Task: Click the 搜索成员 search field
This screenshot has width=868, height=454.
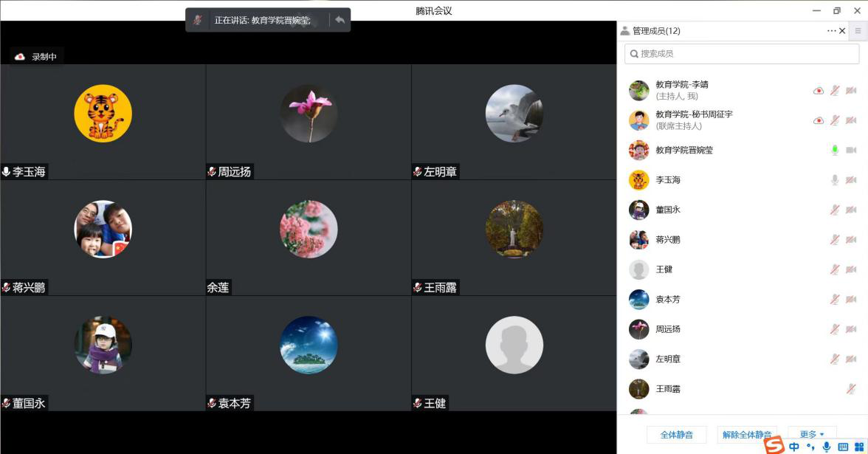Action: pyautogui.click(x=742, y=54)
